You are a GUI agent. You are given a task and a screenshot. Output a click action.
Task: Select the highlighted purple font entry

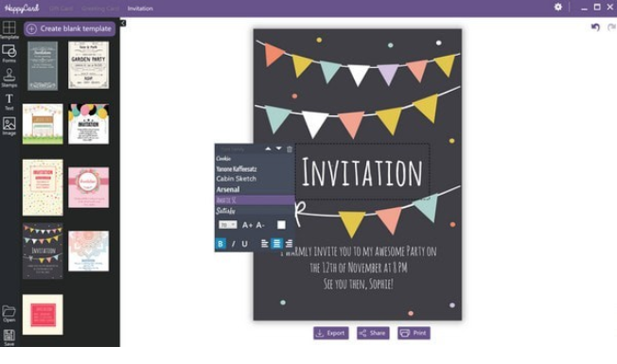pos(255,200)
